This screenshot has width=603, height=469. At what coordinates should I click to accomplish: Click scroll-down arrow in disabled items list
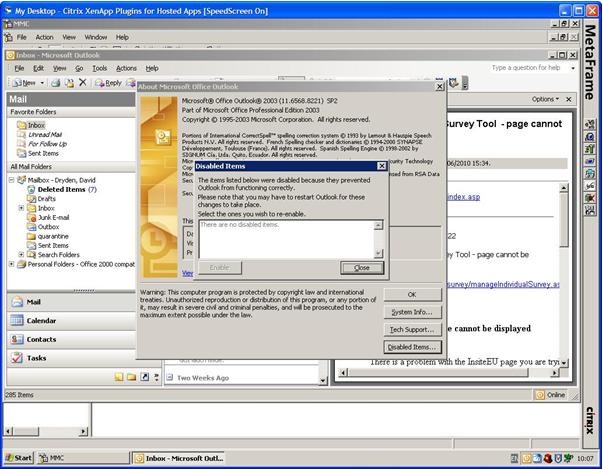tap(378, 253)
